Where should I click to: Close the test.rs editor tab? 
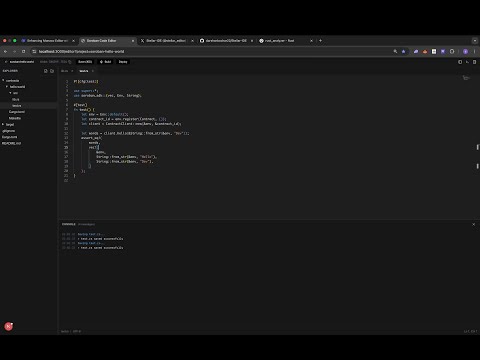click(93, 71)
